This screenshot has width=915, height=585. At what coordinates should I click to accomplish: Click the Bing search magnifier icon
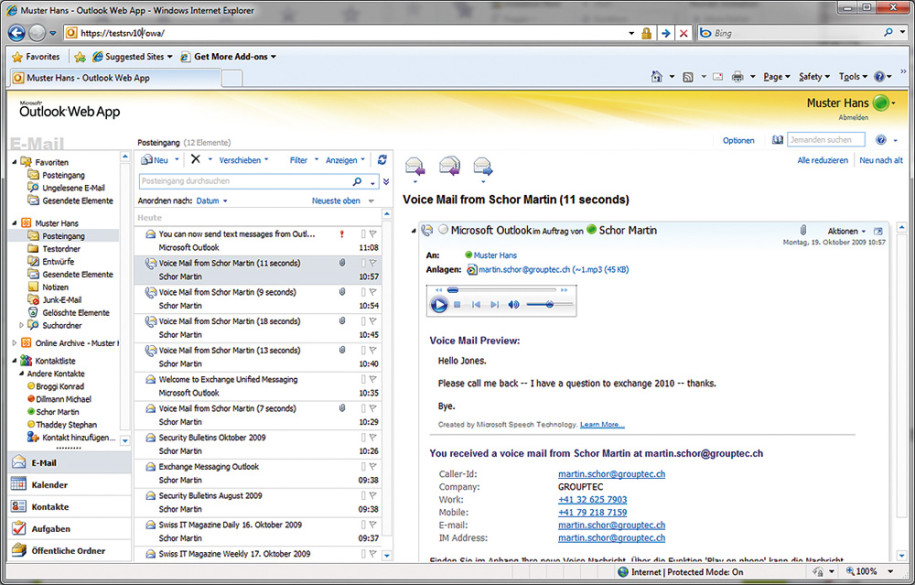click(888, 33)
